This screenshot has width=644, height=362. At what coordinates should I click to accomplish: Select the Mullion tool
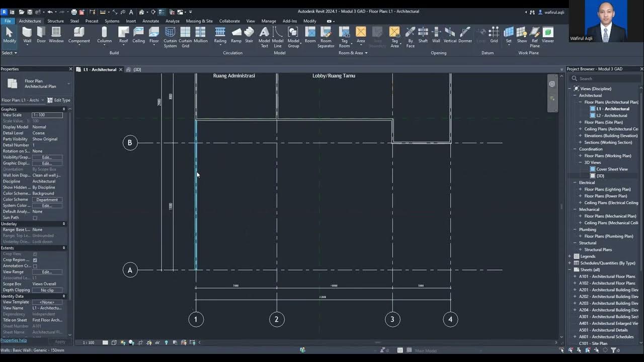pyautogui.click(x=201, y=35)
